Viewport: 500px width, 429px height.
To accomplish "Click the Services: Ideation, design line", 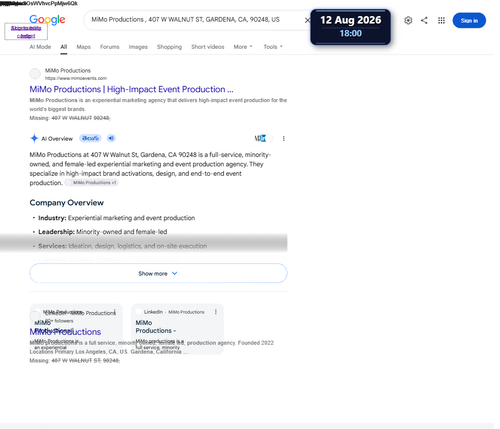I will [x=122, y=246].
